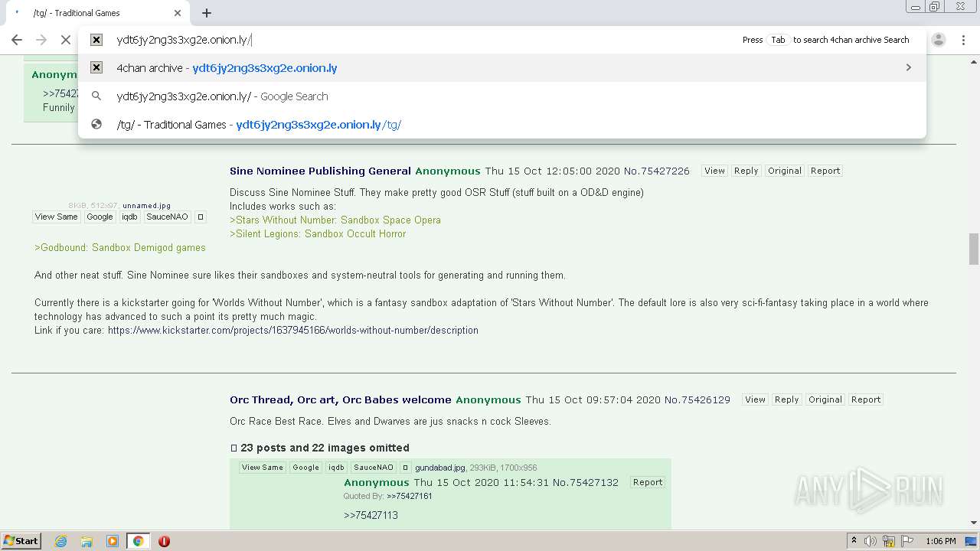This screenshot has width=980, height=551.
Task: Launch Internet Explorer from the taskbar
Action: [61, 541]
